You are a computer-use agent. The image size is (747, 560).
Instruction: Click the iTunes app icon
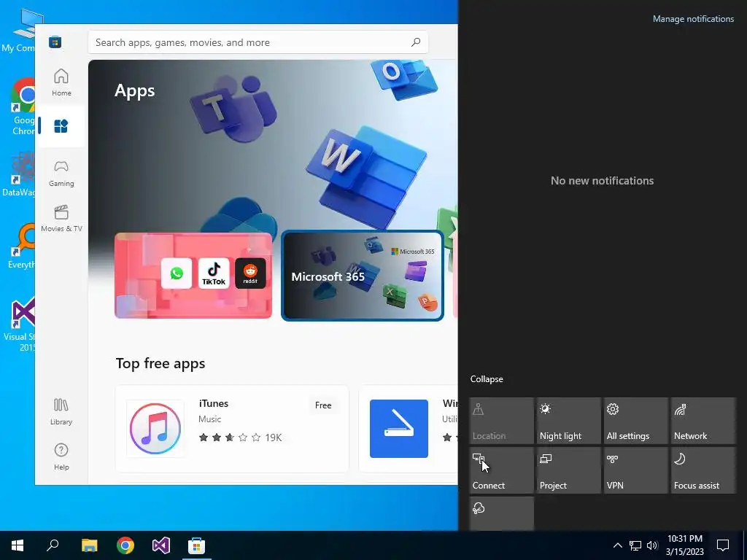click(x=155, y=429)
